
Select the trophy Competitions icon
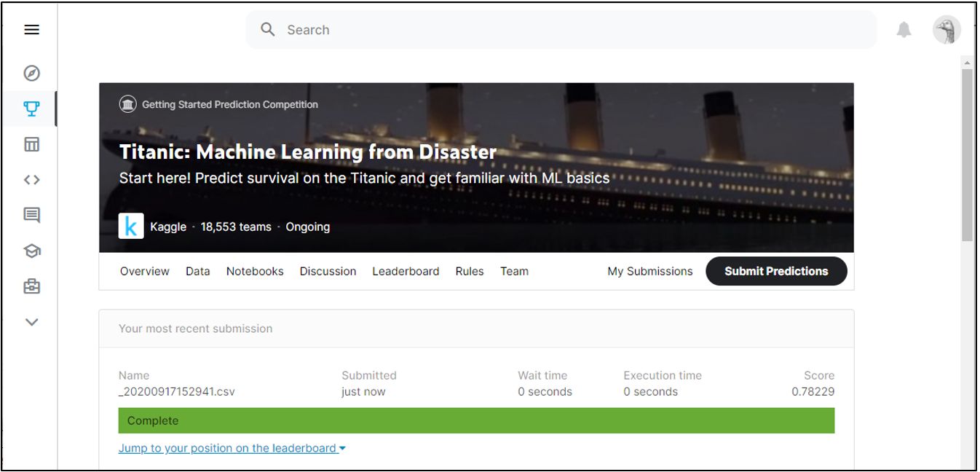click(x=31, y=109)
